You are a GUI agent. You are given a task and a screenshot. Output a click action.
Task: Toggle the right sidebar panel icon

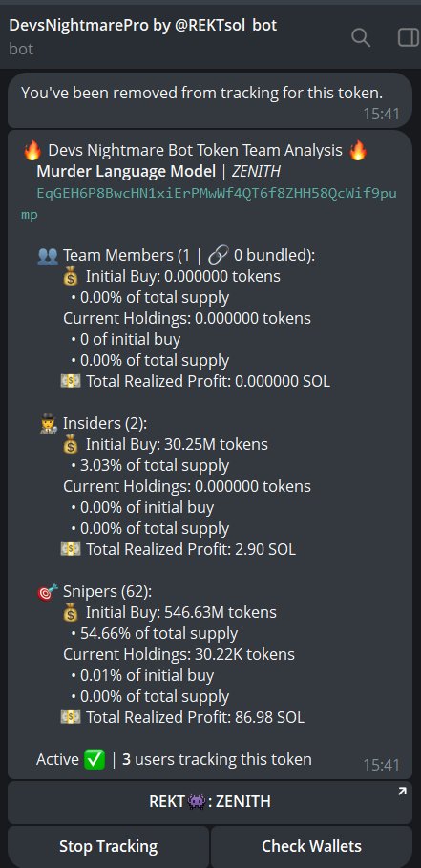coord(409,37)
